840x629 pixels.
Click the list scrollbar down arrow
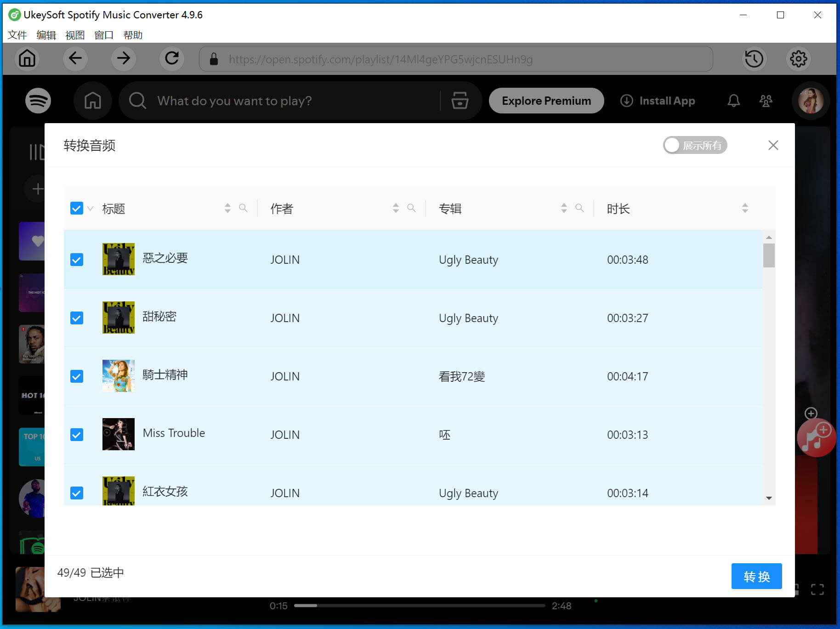pyautogui.click(x=769, y=498)
